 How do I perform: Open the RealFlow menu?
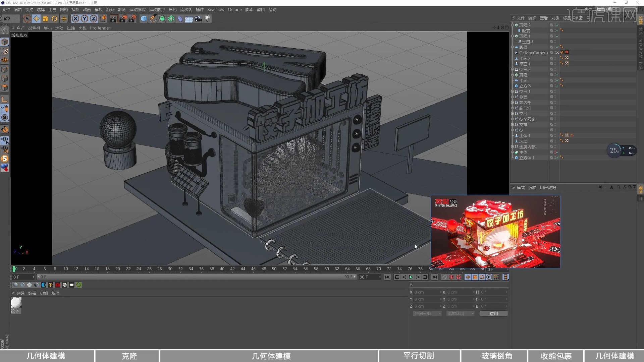(x=216, y=10)
